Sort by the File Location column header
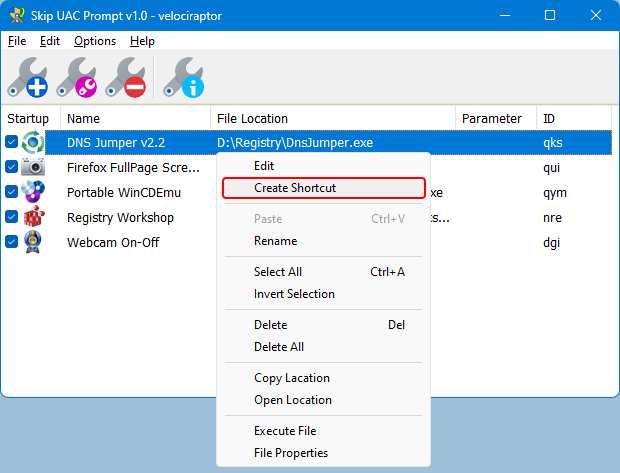 tap(333, 118)
